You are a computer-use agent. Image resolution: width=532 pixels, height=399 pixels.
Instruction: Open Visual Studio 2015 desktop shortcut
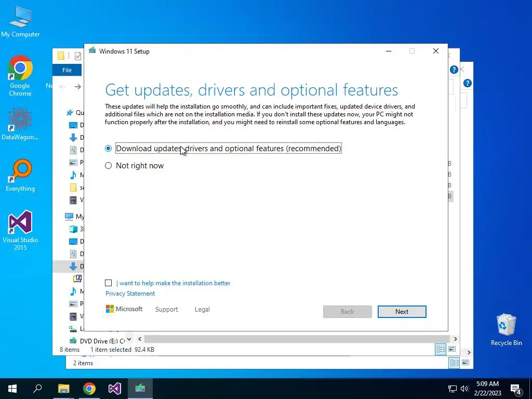[20, 231]
